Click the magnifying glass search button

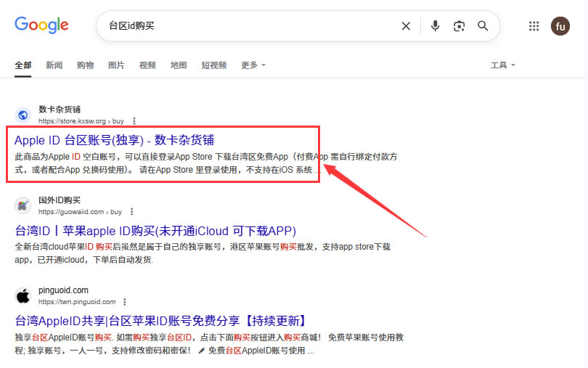click(483, 26)
